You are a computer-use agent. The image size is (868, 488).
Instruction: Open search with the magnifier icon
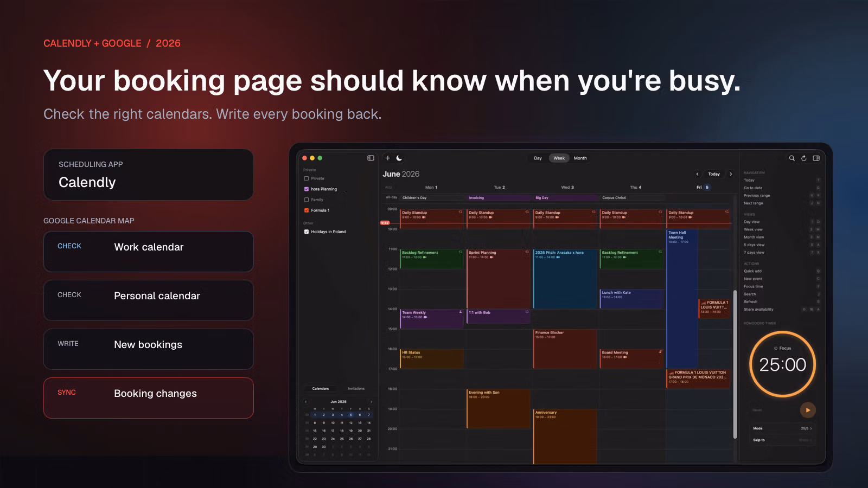(792, 158)
